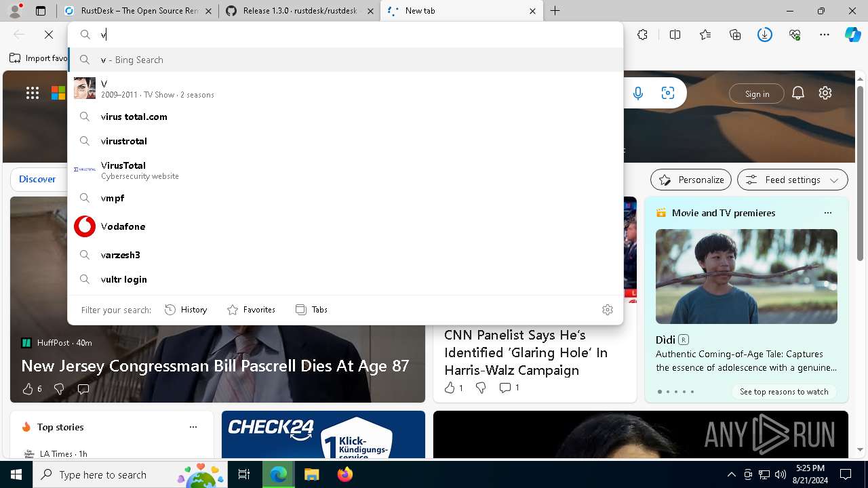Open CNN Panelist Glaring Hole article
The image size is (868, 488).
[x=526, y=352]
